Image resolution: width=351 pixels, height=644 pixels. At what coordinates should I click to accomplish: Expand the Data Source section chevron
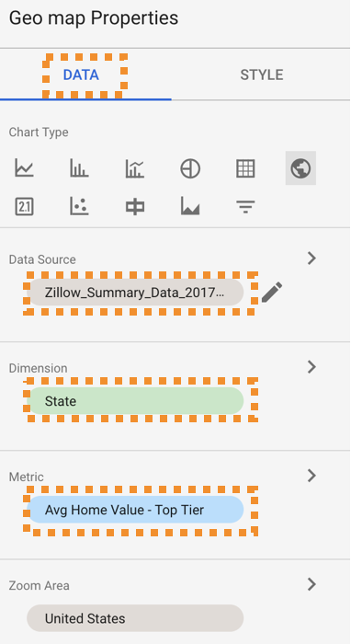tap(312, 259)
